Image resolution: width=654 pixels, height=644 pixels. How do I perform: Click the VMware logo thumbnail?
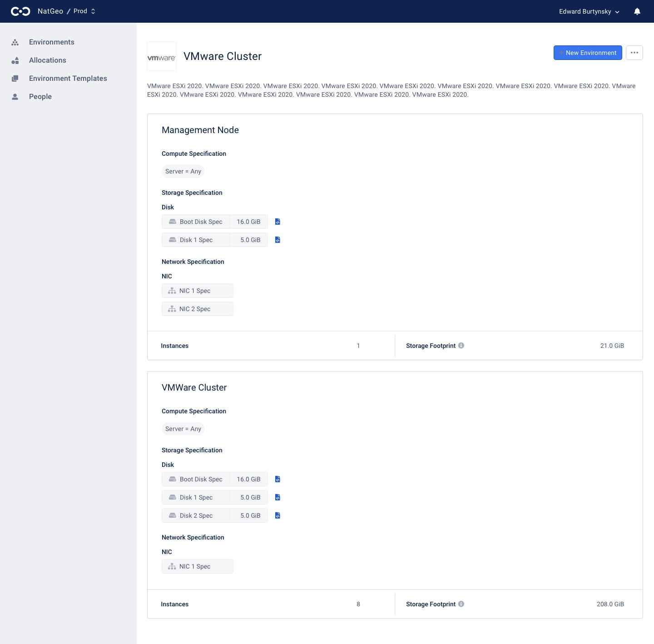(162, 57)
